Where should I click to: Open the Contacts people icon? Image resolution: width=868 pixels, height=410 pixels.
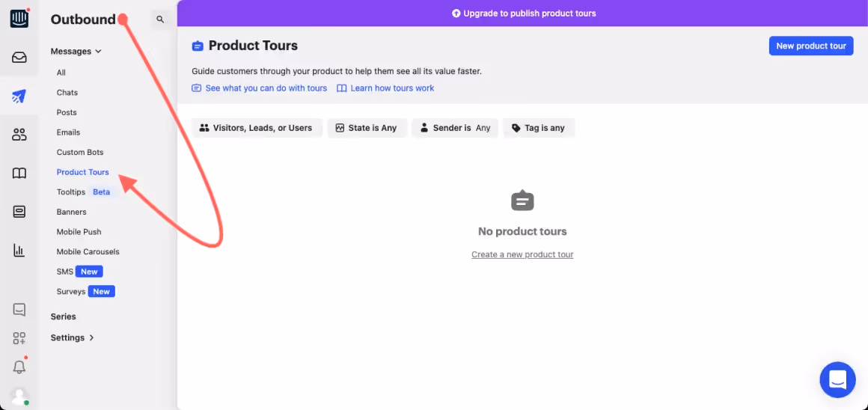[19, 135]
